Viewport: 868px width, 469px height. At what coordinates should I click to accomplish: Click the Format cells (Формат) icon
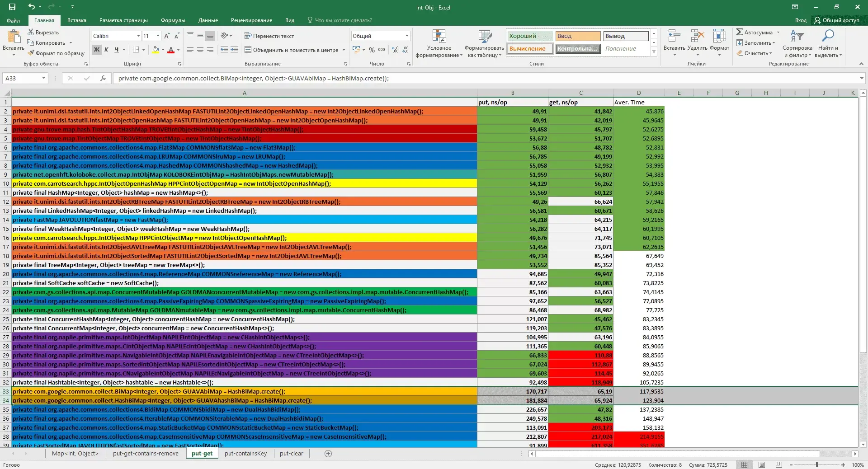pos(719,37)
